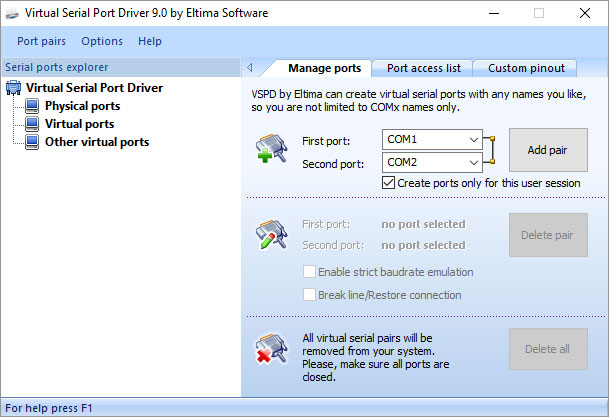
Task: Click the edit-pair connector icon with the pencil
Action: pos(271,234)
